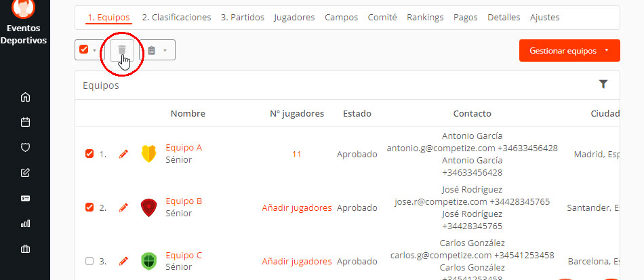This screenshot has width=644, height=280.
Task: Uncheck the Equipo B row checkbox
Action: click(x=89, y=207)
